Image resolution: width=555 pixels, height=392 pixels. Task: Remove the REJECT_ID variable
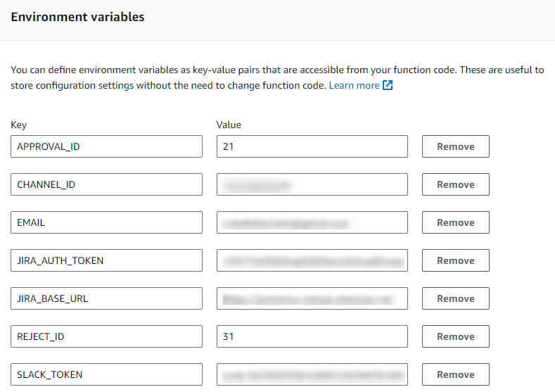455,336
